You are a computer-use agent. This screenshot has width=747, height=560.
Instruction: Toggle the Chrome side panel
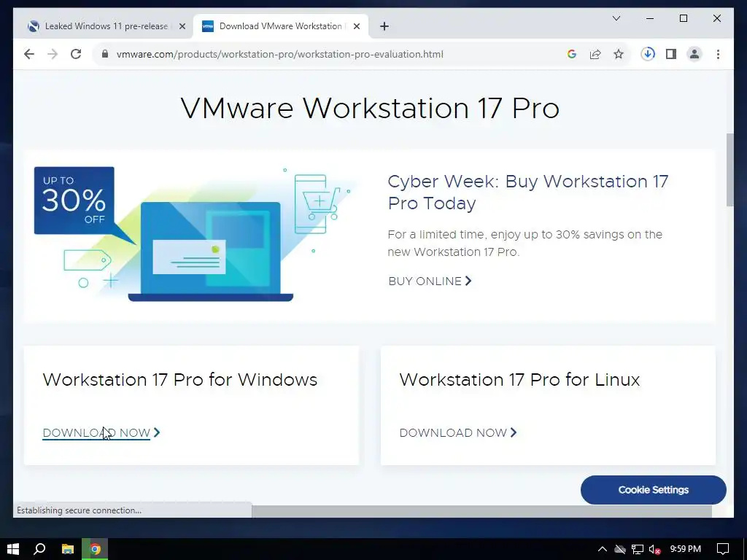coord(671,54)
